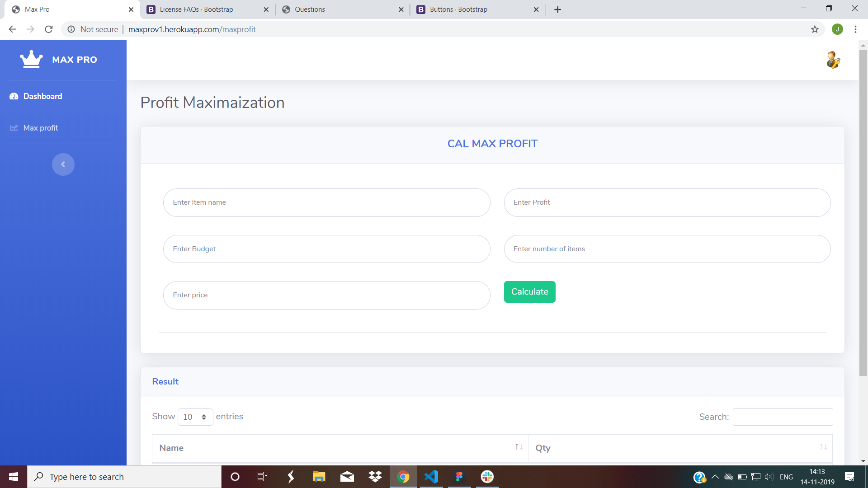Open Visual Studio Code from the taskbar
This screenshot has height=488, width=868.
tap(431, 477)
